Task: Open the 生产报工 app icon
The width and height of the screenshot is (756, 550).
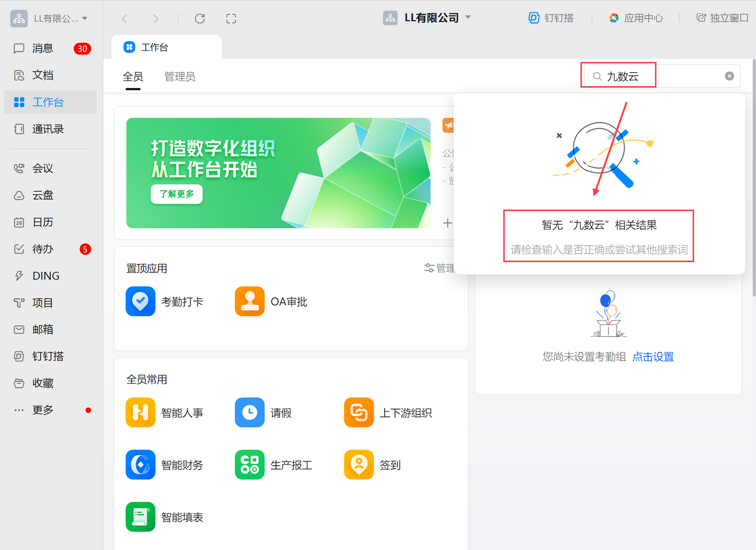Action: click(249, 465)
